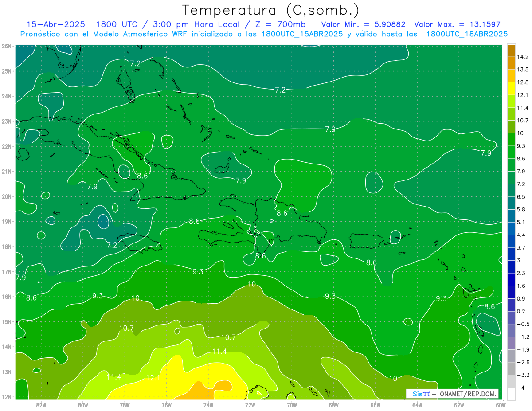Screen dimensions: 532x411
Task: Click the longitude axis label '66W'
Action: (x=376, y=405)
